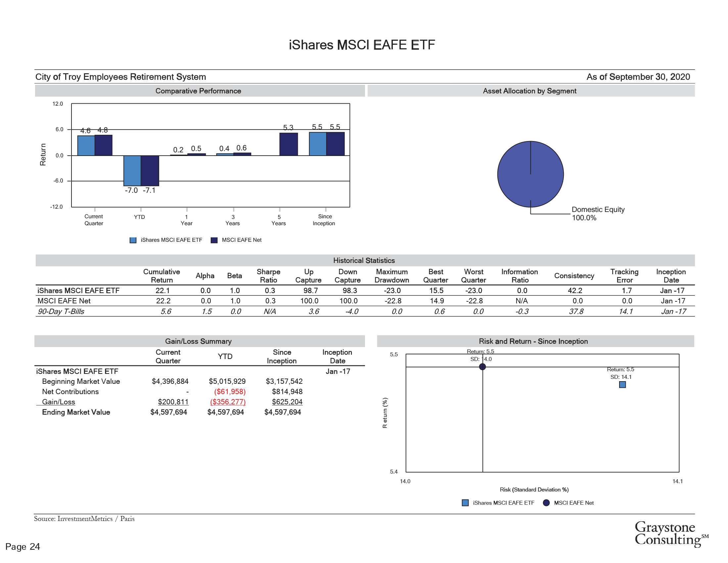Click the Net Contributions row label
728x563 pixels.
(70, 391)
